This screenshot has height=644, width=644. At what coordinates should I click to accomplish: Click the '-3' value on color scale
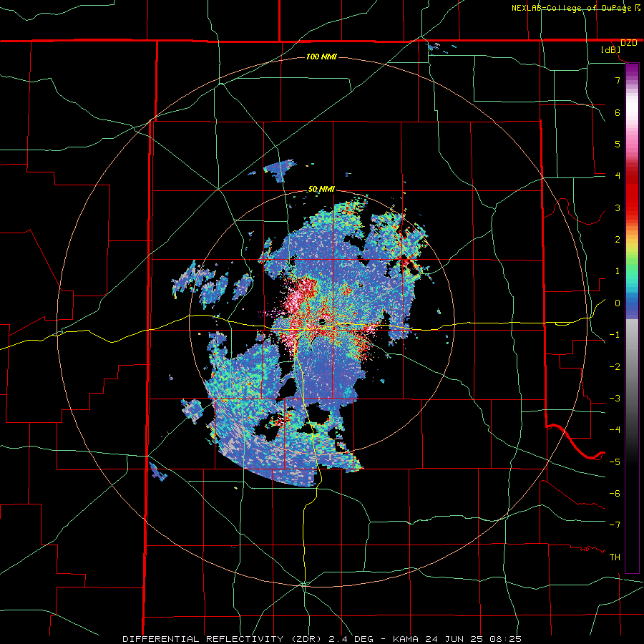click(x=615, y=399)
